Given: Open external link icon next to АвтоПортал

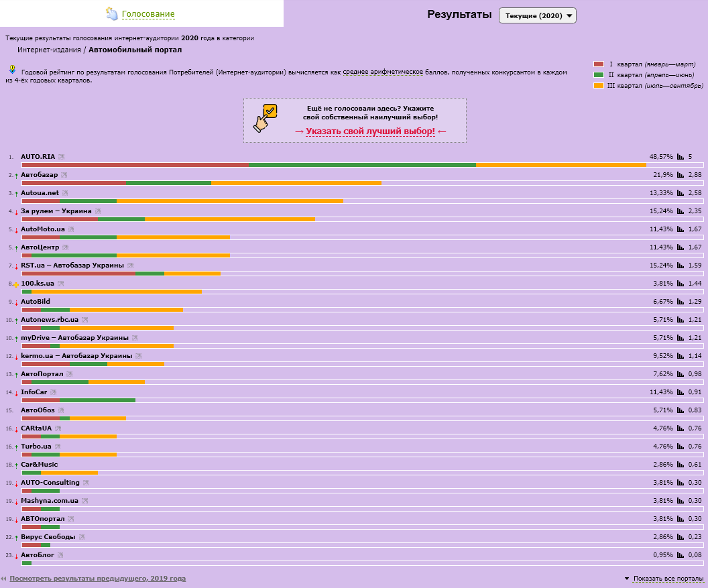Looking at the screenshot, I should (70, 374).
